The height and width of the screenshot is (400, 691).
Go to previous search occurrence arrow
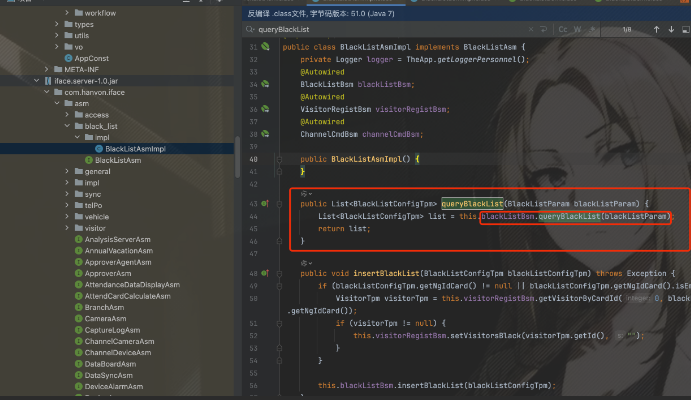(656, 30)
